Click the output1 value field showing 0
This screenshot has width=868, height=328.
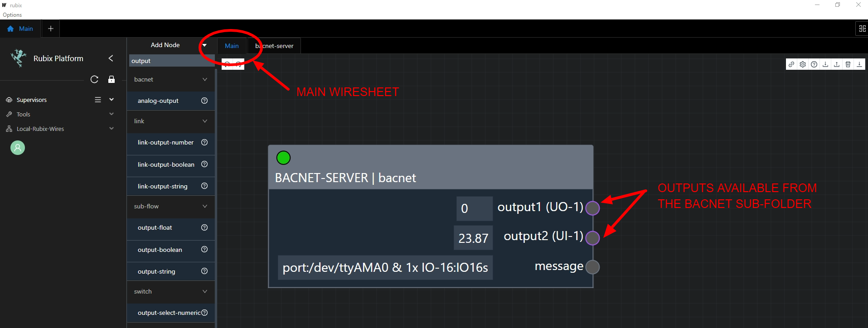coord(474,208)
